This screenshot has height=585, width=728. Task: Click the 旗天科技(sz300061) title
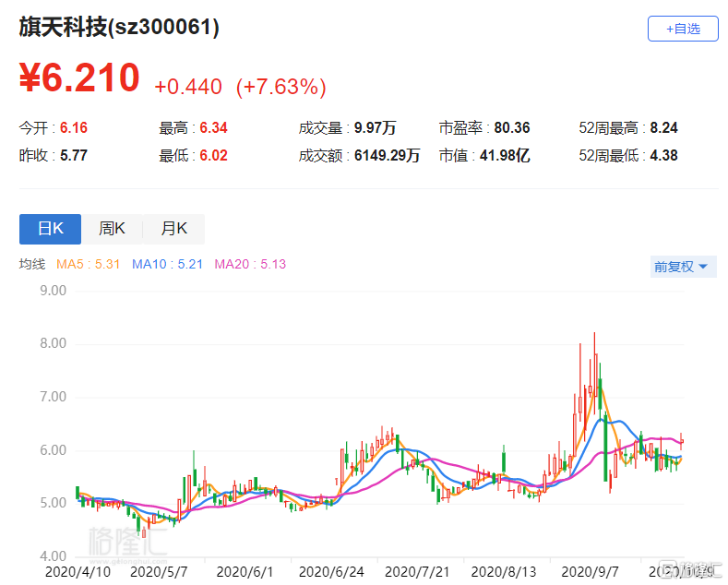point(119,27)
